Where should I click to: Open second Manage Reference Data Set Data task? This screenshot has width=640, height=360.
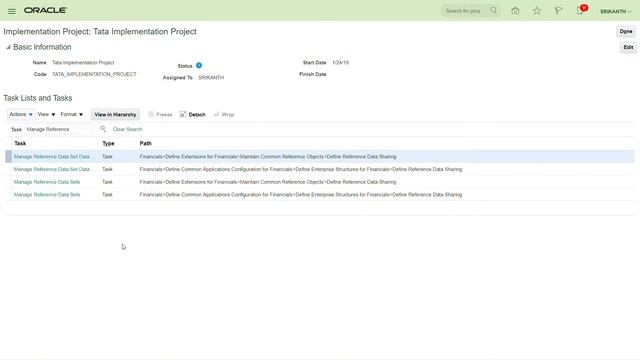(x=54, y=169)
